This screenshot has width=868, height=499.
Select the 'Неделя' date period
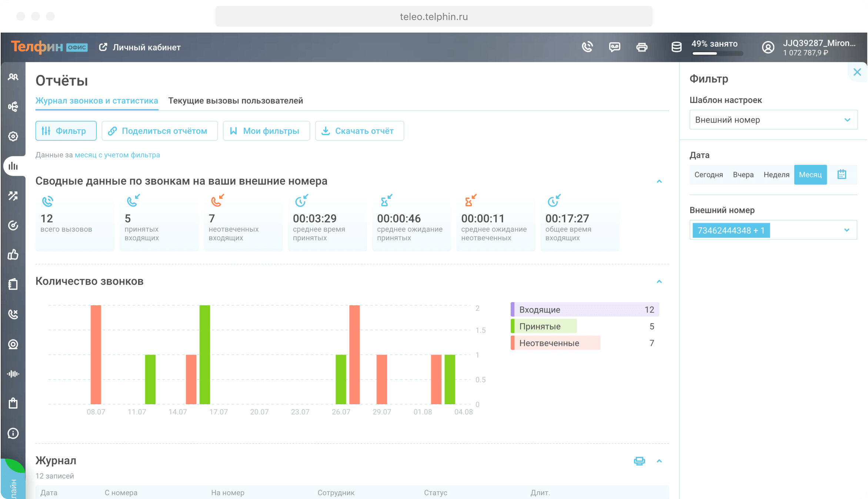[x=776, y=175]
